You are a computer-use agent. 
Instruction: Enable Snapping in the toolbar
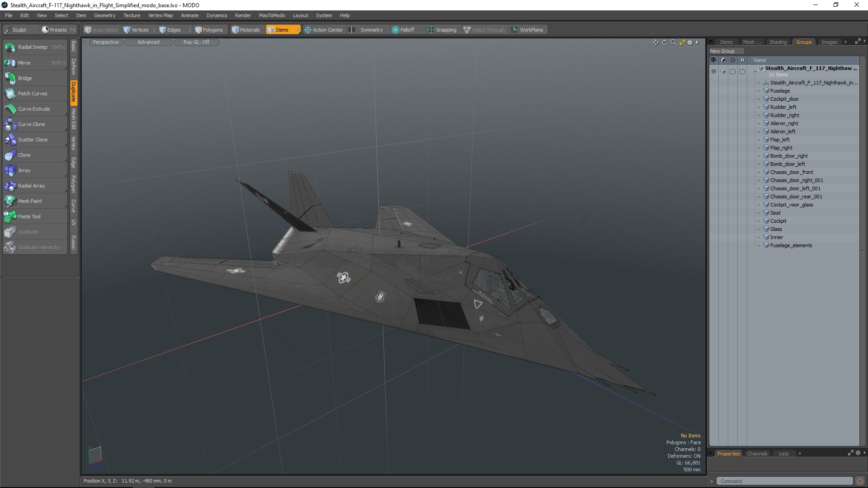(x=442, y=30)
